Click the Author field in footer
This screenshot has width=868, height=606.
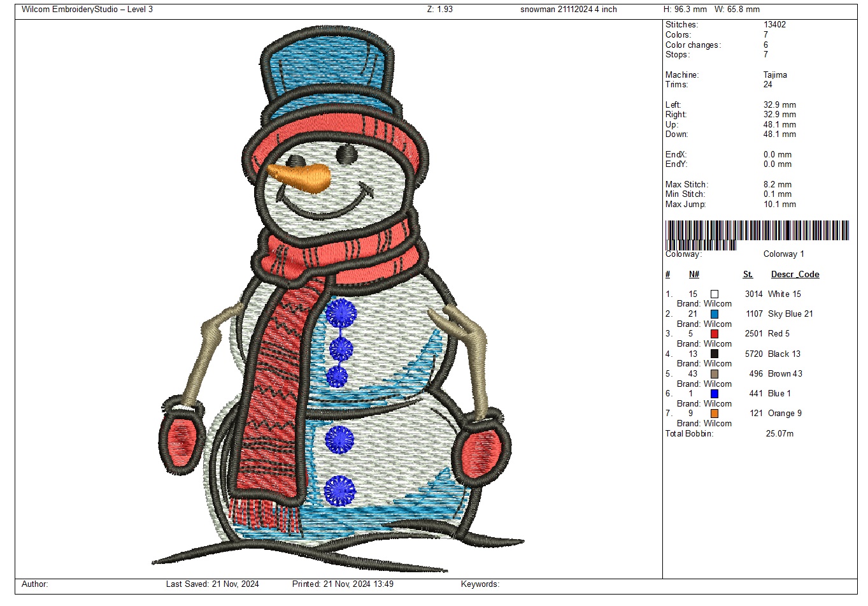(35, 584)
